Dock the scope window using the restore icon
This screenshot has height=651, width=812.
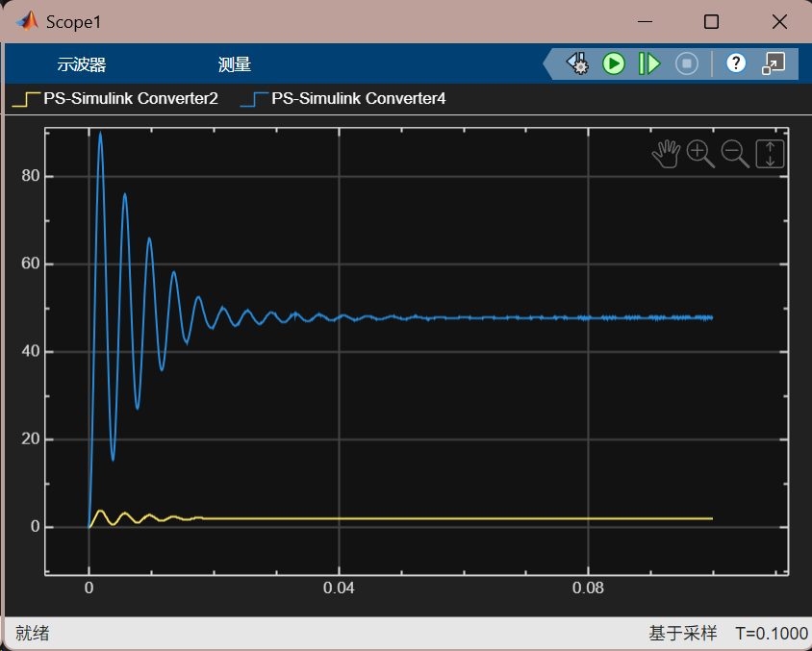tap(774, 63)
